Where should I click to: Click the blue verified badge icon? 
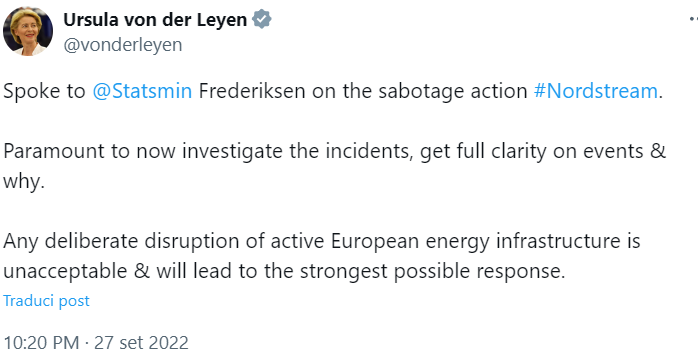[x=262, y=20]
